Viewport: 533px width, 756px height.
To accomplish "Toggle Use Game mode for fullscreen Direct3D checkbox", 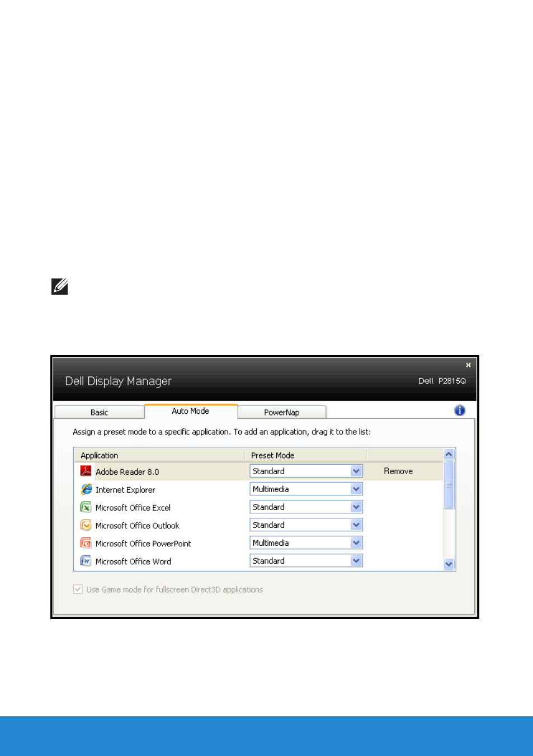I will (x=78, y=589).
